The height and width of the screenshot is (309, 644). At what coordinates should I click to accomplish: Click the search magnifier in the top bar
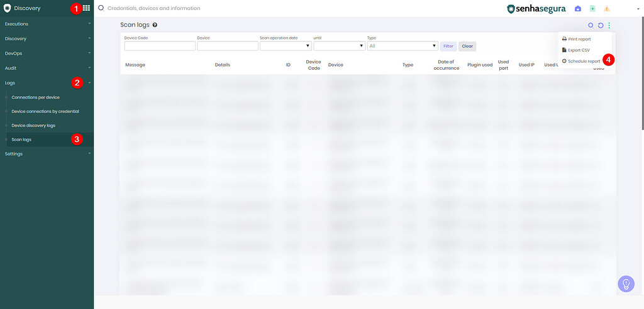(101, 8)
